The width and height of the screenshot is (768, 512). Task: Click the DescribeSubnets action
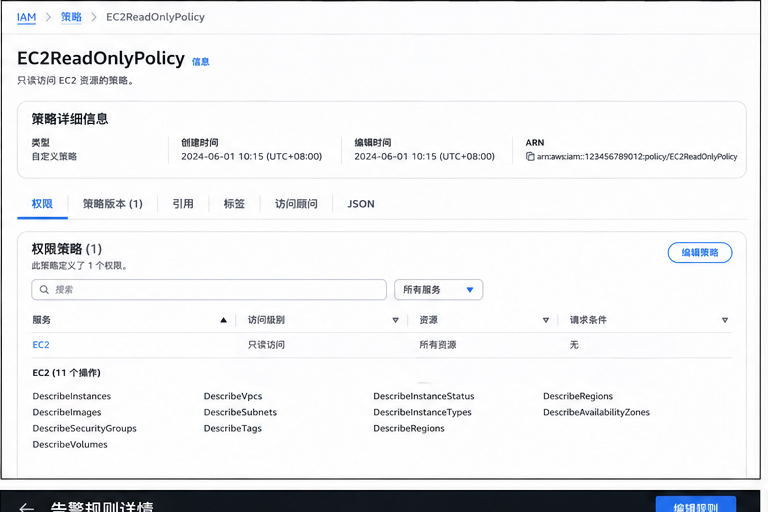point(240,412)
